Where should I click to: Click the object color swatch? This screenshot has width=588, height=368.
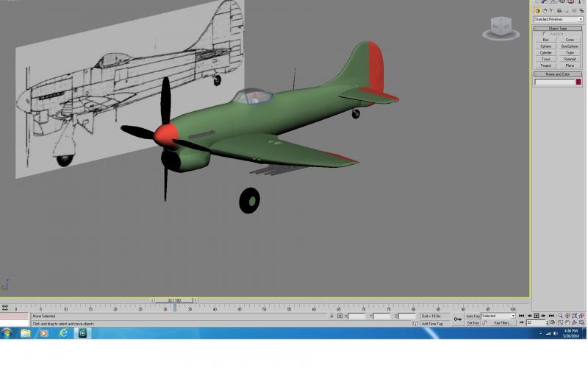(x=578, y=82)
